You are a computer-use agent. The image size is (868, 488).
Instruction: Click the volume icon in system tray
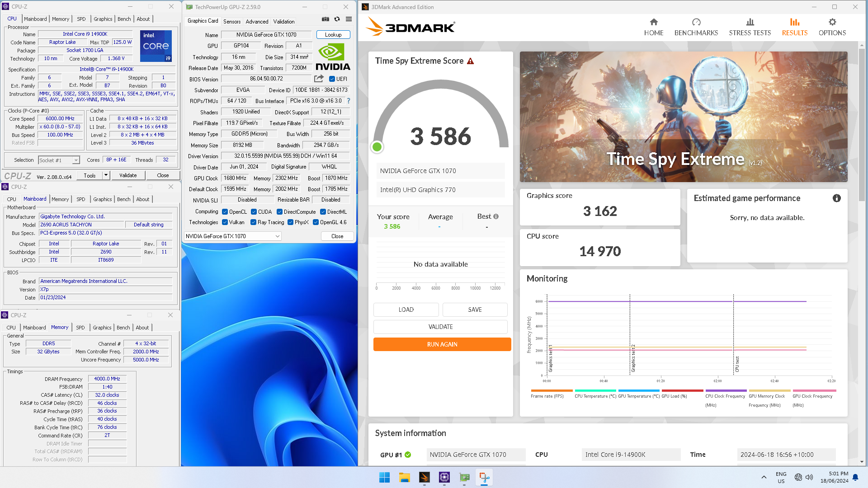point(809,477)
